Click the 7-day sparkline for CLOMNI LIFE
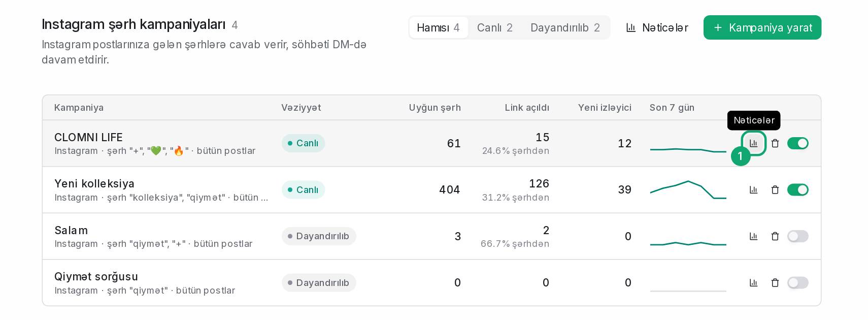Viewport: 868px width, 320px height. (x=688, y=150)
